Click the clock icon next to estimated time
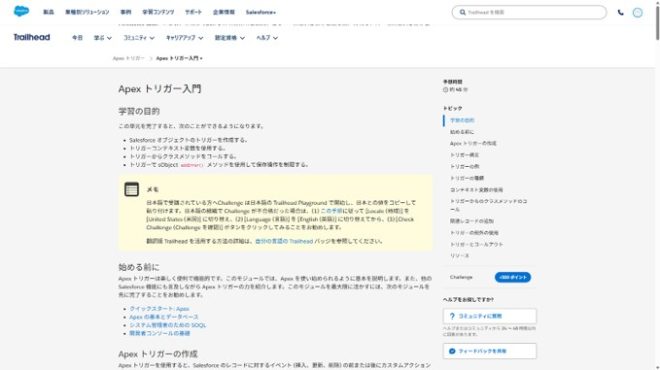The height and width of the screenshot is (370, 660). coord(445,90)
